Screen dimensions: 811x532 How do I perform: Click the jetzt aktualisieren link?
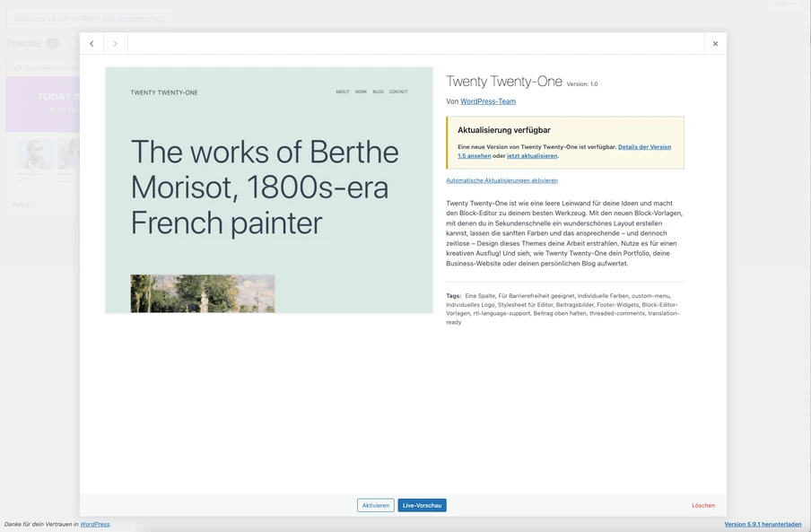532,155
